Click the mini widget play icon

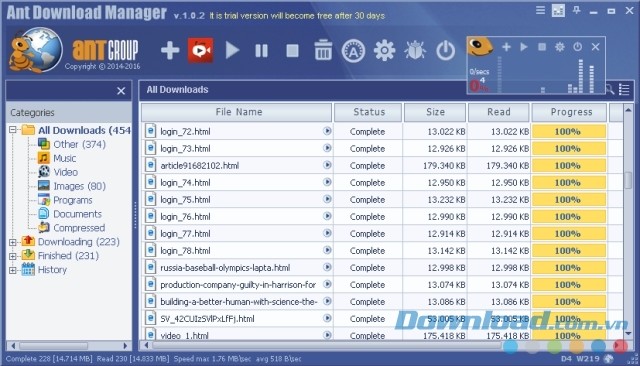coord(524,47)
